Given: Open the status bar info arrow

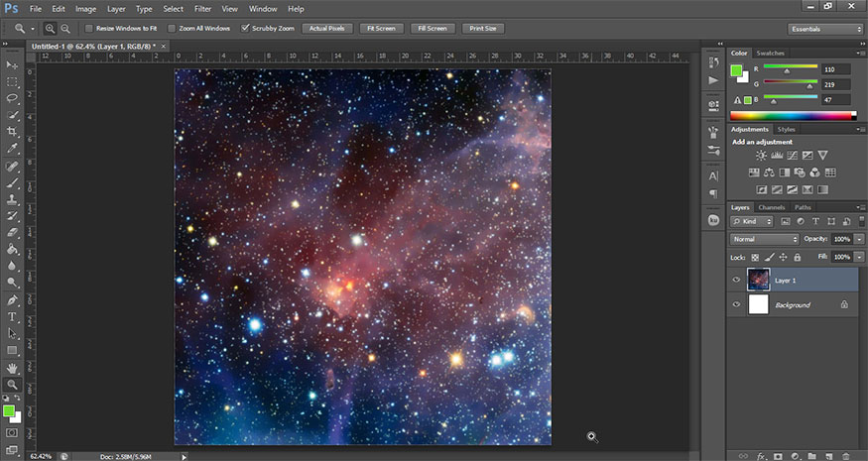Looking at the screenshot, I should click(x=184, y=457).
